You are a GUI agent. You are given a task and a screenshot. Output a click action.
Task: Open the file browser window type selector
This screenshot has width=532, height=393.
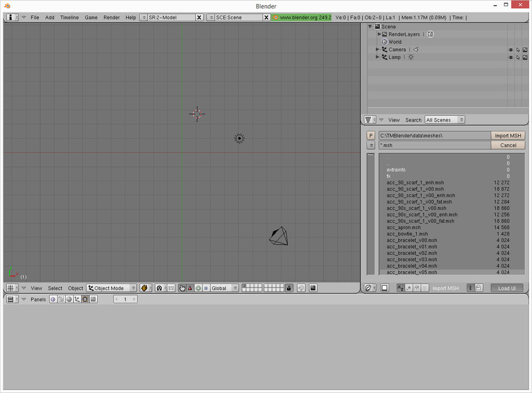pos(370,288)
